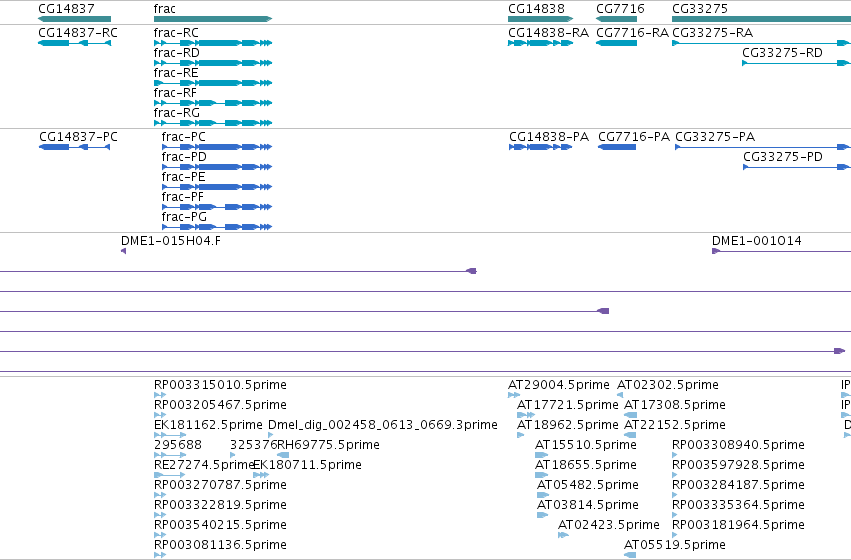Click the small purple arrow under DME1-015H04.F
This screenshot has width=851, height=560.
[x=124, y=251]
